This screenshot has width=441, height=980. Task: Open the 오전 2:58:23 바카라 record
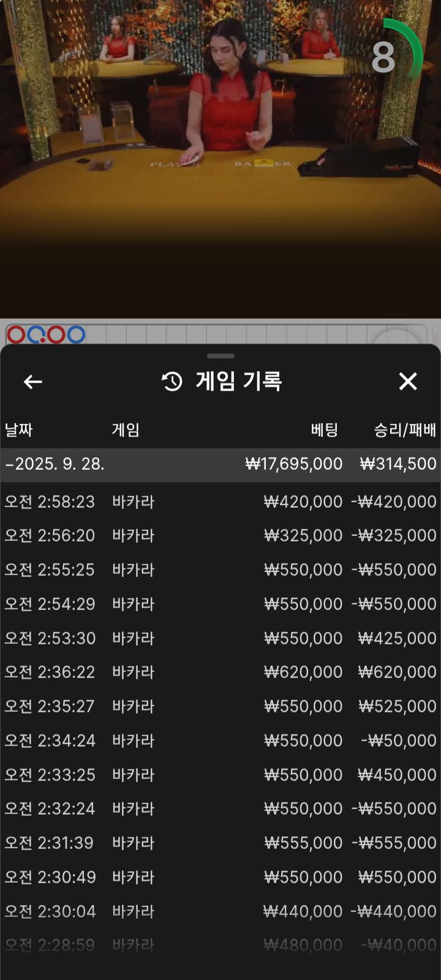pyautogui.click(x=221, y=502)
